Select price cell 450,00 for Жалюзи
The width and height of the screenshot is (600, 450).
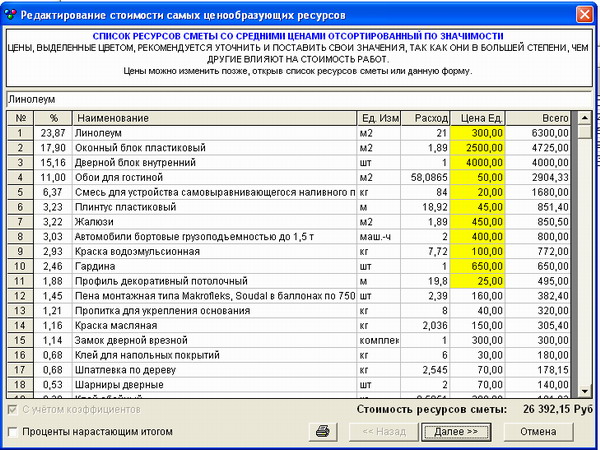(478, 222)
